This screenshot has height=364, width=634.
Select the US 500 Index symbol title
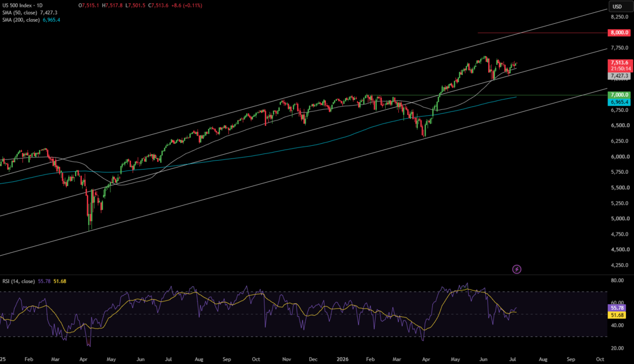[27, 5]
